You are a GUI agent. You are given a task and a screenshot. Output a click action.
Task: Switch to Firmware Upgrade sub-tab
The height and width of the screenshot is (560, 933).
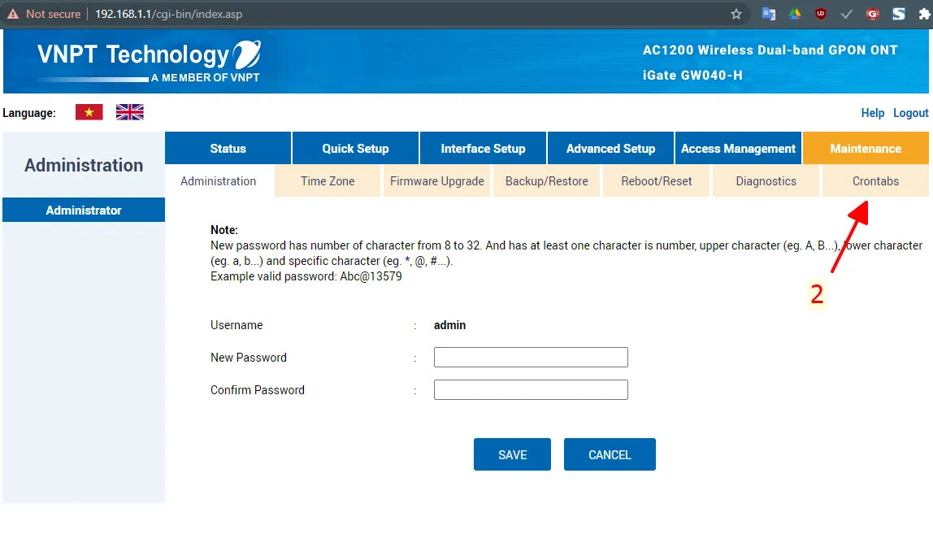tap(437, 181)
